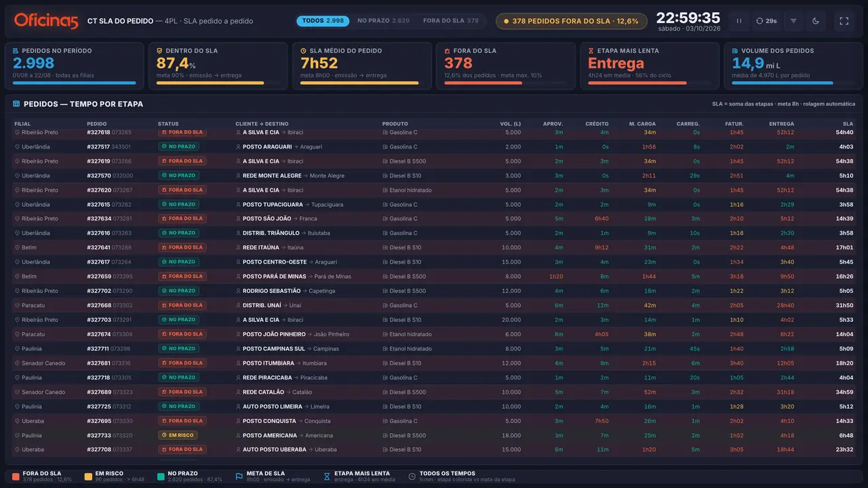The image size is (868, 488).
Task: Click the flag icon beside Meta de SLA
Action: coord(239,476)
